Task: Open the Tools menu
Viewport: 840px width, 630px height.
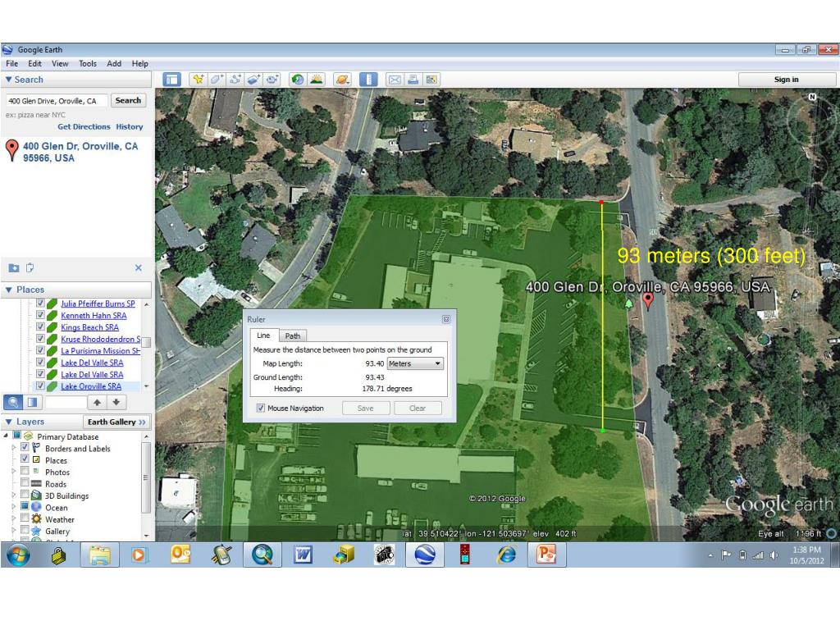Action: [x=87, y=63]
